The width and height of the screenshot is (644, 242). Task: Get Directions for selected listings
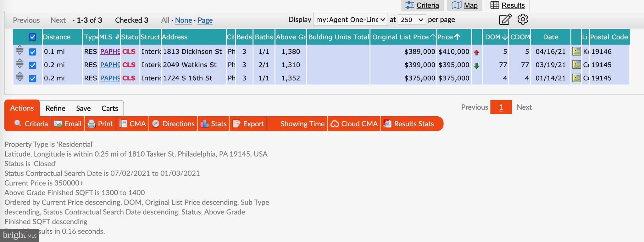click(x=173, y=124)
